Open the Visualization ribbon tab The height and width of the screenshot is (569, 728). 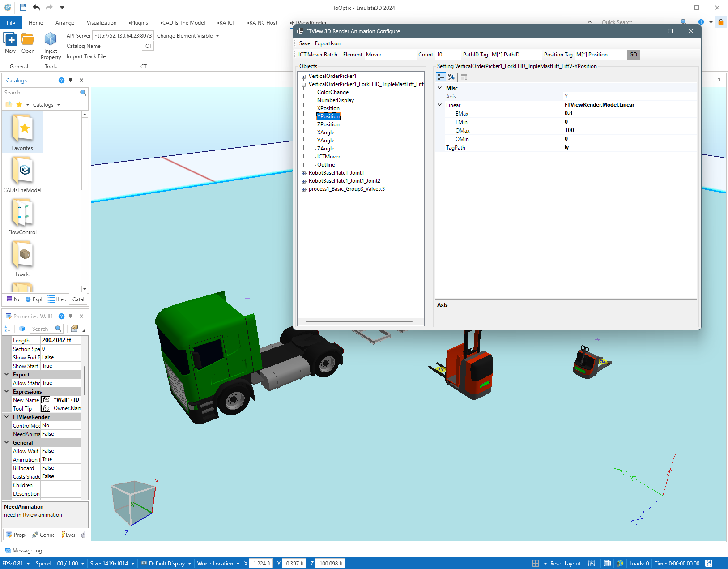(102, 23)
